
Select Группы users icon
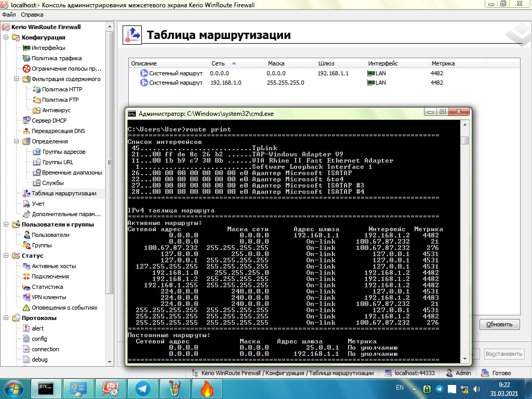pos(26,245)
